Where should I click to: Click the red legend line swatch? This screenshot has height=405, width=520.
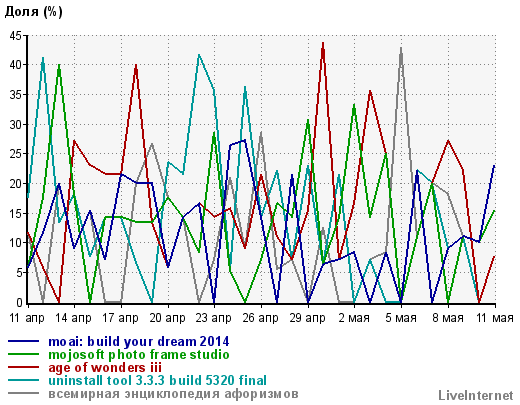[23, 367]
